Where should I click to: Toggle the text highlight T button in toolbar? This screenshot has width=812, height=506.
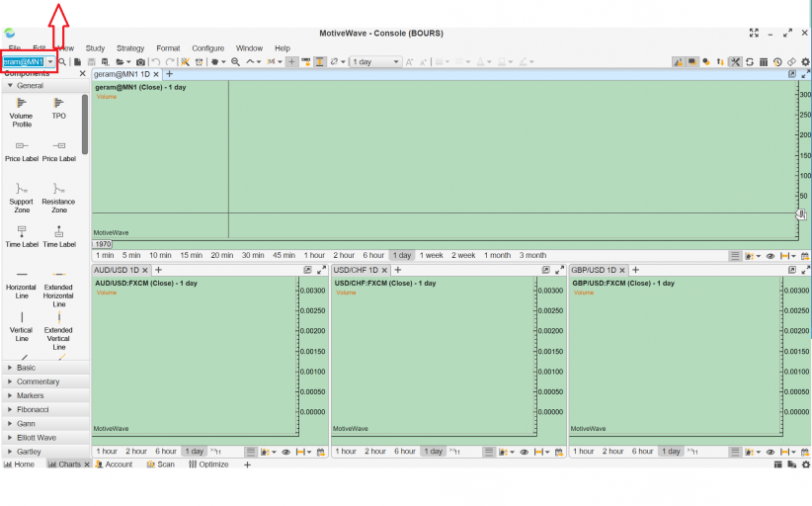click(320, 61)
